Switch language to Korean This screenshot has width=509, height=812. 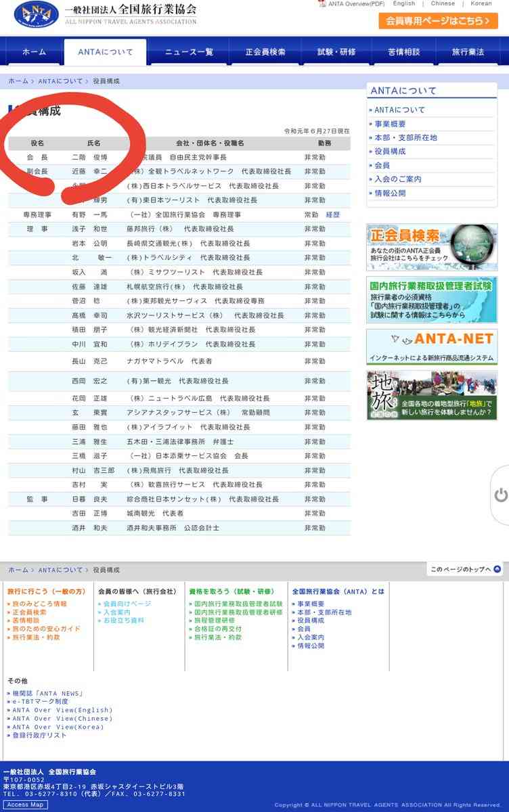(x=481, y=3)
